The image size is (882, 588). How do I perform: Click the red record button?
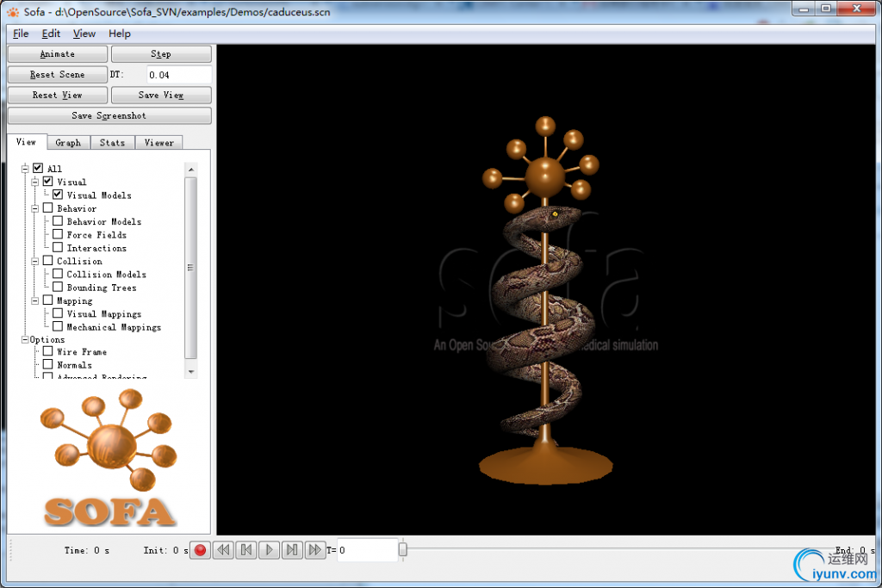200,550
